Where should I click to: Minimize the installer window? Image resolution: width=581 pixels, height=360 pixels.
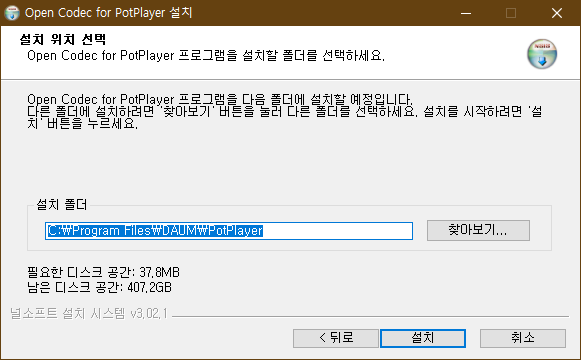tap(466, 13)
